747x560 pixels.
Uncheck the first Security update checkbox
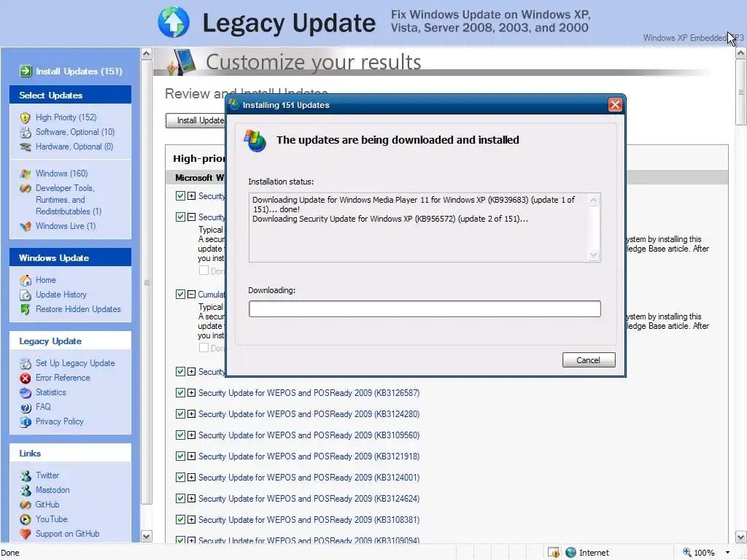coord(180,195)
